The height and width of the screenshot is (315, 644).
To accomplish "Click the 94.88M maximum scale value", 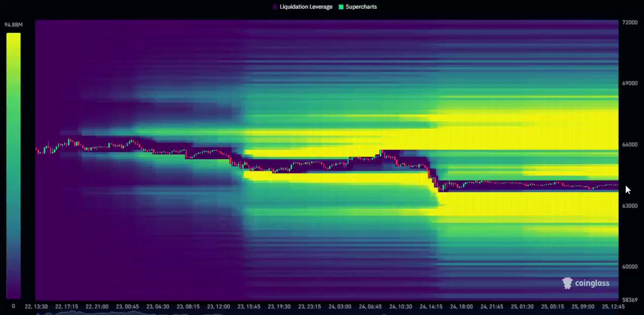I will 12,24.
